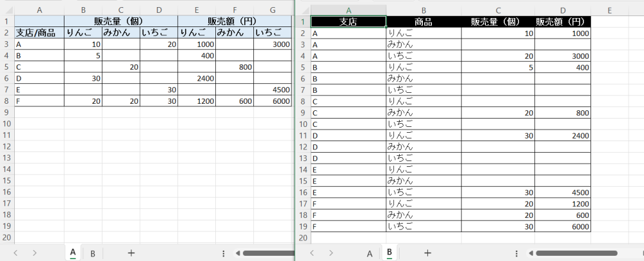Switch to sheet tab A in right window
Image resolution: width=644 pixels, height=261 pixels.
coord(369,253)
